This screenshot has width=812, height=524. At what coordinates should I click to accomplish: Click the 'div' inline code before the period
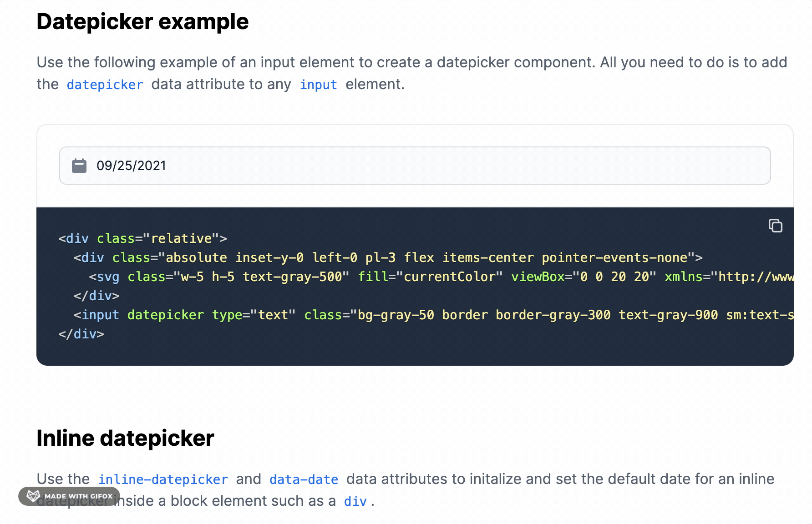(x=355, y=501)
